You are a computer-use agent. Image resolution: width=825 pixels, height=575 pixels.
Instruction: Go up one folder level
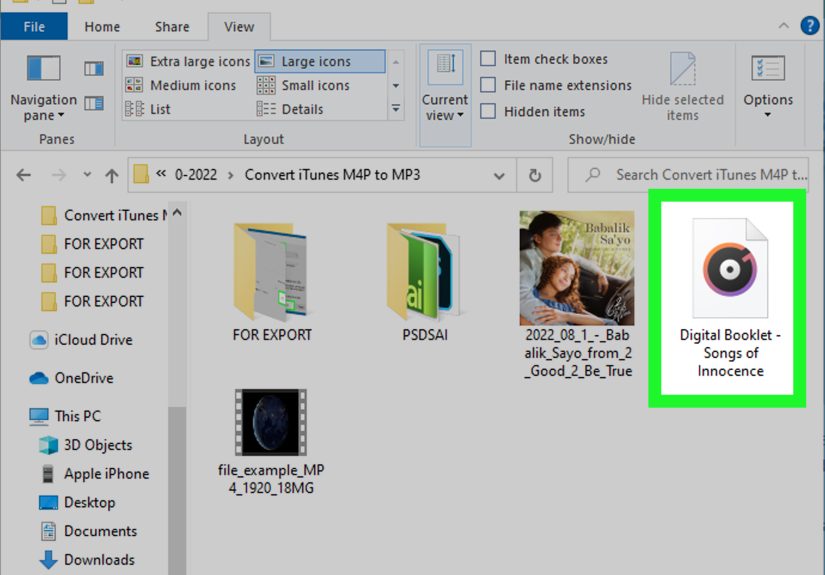click(x=112, y=175)
